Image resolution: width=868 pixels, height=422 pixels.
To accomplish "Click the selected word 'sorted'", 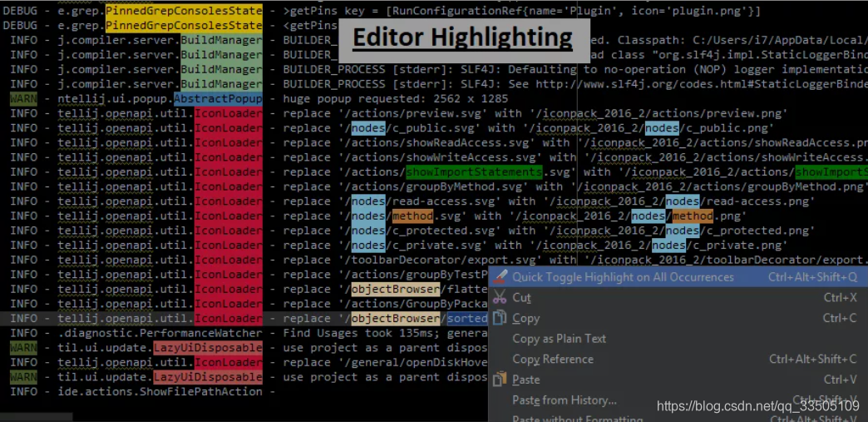I will (468, 318).
